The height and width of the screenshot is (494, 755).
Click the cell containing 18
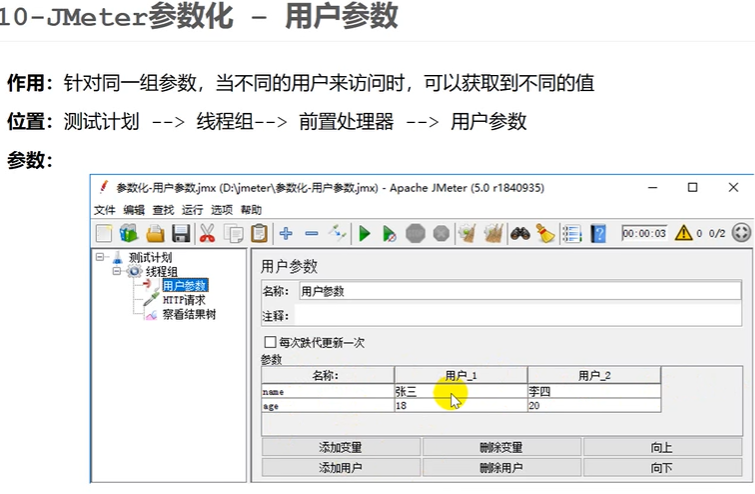point(461,405)
